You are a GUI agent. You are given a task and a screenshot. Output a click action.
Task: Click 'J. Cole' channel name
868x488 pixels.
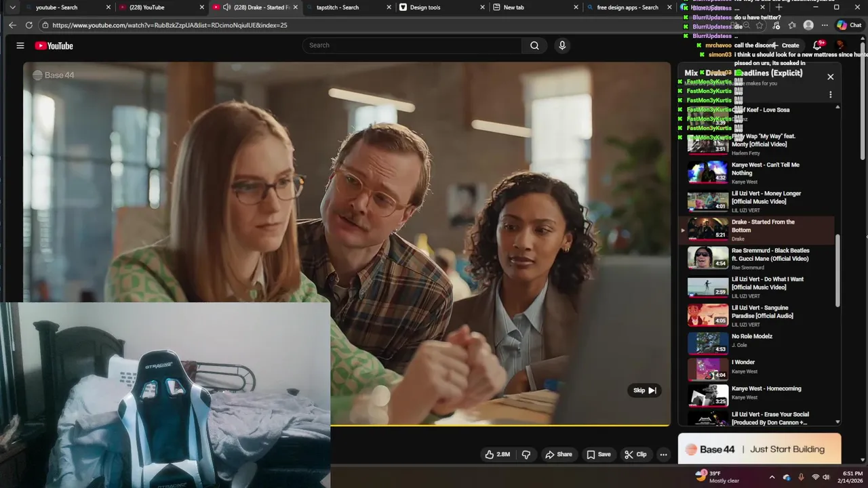[738, 346]
